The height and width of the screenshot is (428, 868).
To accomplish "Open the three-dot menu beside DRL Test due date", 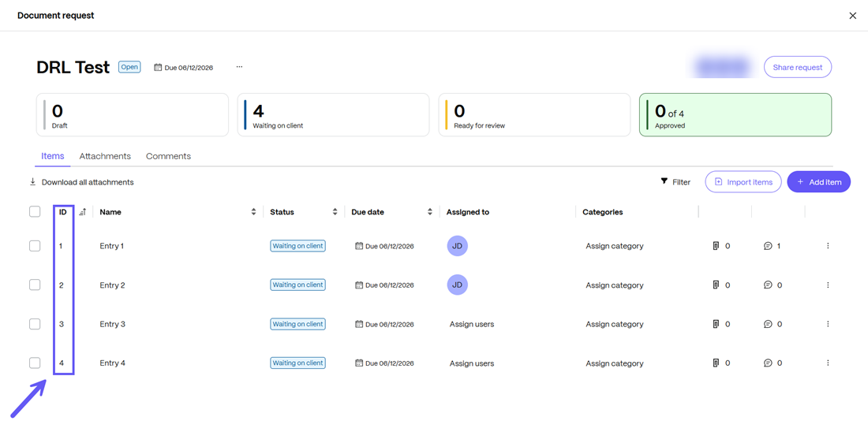I will pyautogui.click(x=239, y=67).
